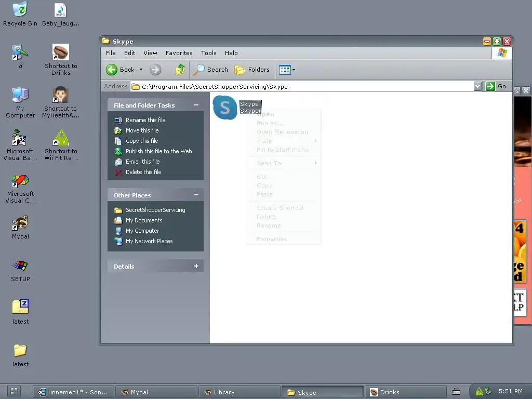
Task: Choose Run as... in context menu
Action: click(x=284, y=123)
